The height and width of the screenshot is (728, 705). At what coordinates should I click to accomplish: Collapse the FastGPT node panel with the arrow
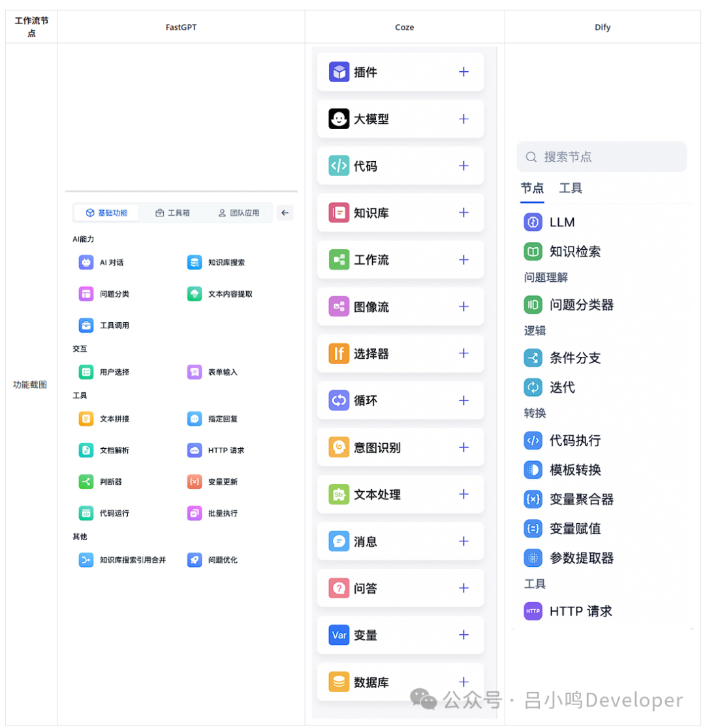(x=285, y=212)
